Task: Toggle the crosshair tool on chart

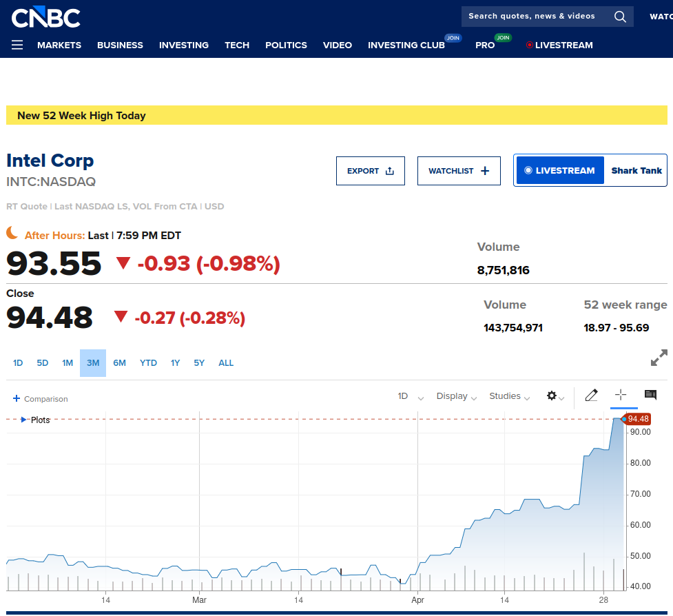Action: click(x=621, y=395)
